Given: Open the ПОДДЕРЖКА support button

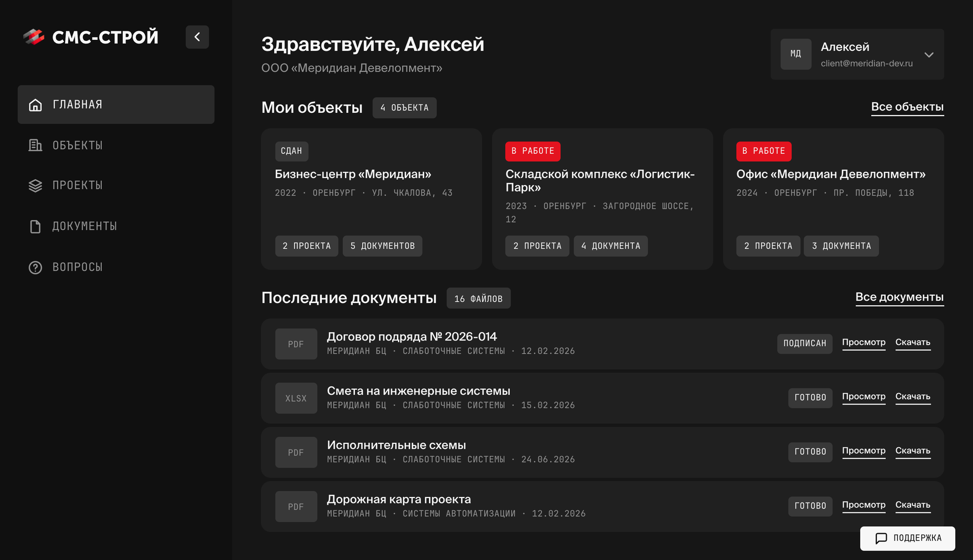Looking at the screenshot, I should [x=908, y=538].
